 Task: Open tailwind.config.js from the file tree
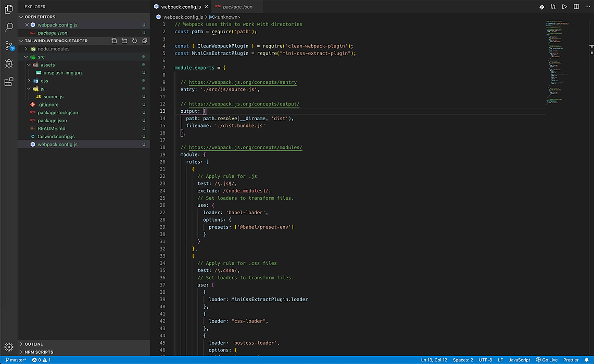tap(56, 137)
